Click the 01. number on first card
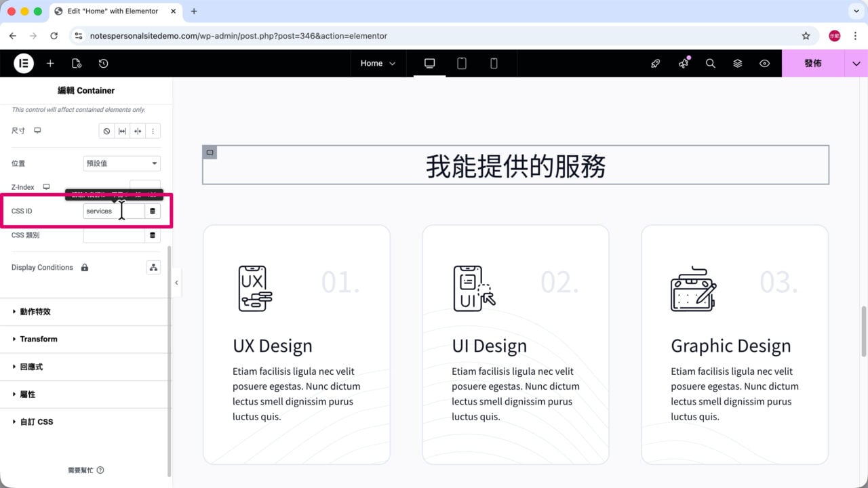This screenshot has width=868, height=488. (x=341, y=283)
